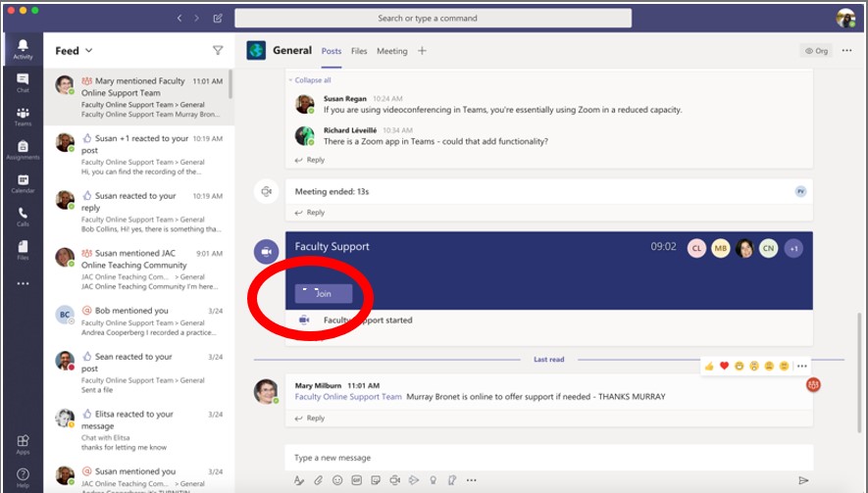Show more apps ellipsis in left rail
Image resolution: width=868 pixels, height=493 pixels.
(x=23, y=283)
